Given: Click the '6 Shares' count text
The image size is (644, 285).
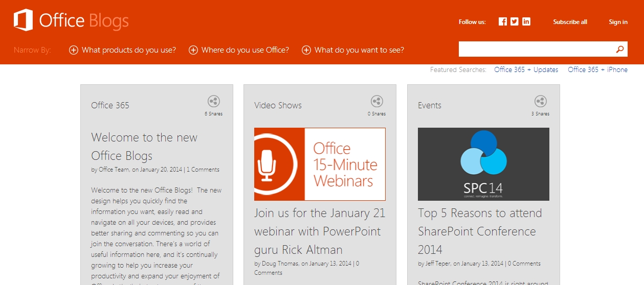Looking at the screenshot, I should click(x=213, y=114).
